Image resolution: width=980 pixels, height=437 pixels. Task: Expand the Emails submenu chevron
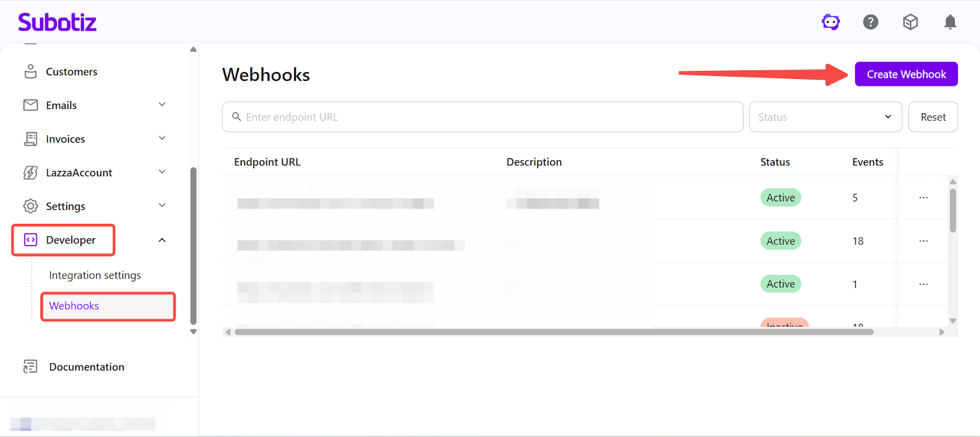(x=162, y=105)
